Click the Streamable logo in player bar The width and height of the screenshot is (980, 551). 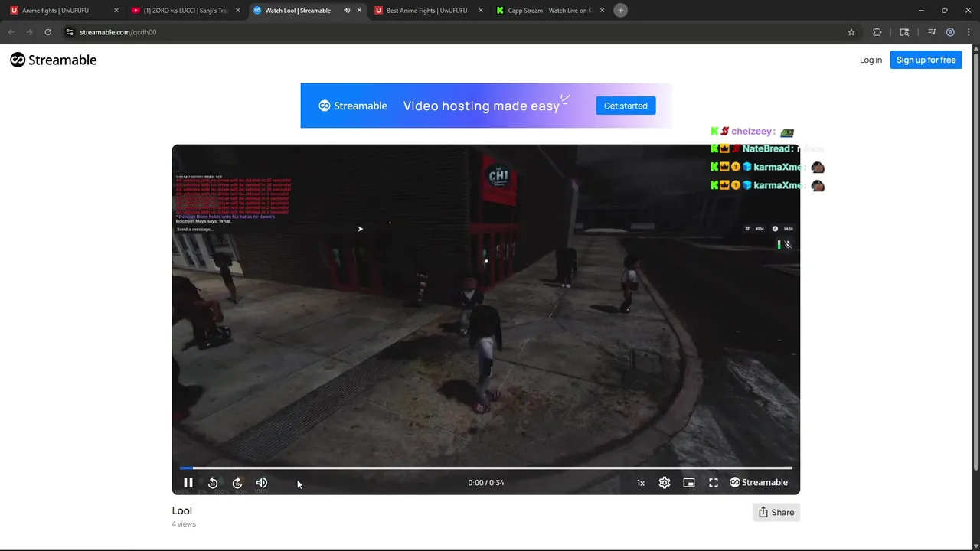pyautogui.click(x=759, y=483)
